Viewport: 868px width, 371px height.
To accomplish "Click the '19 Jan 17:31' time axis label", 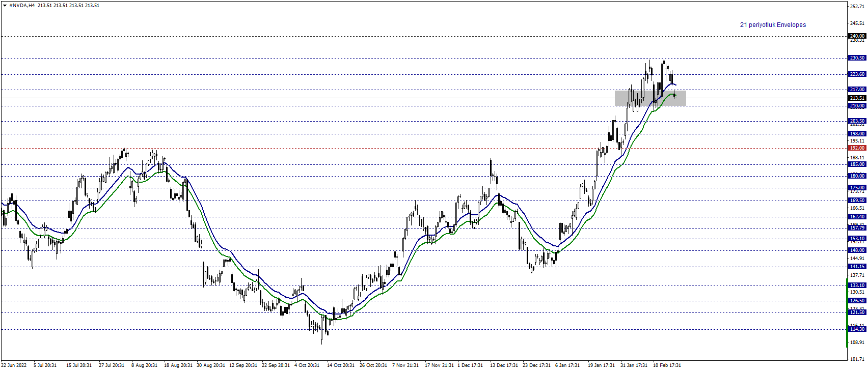I will click(601, 365).
